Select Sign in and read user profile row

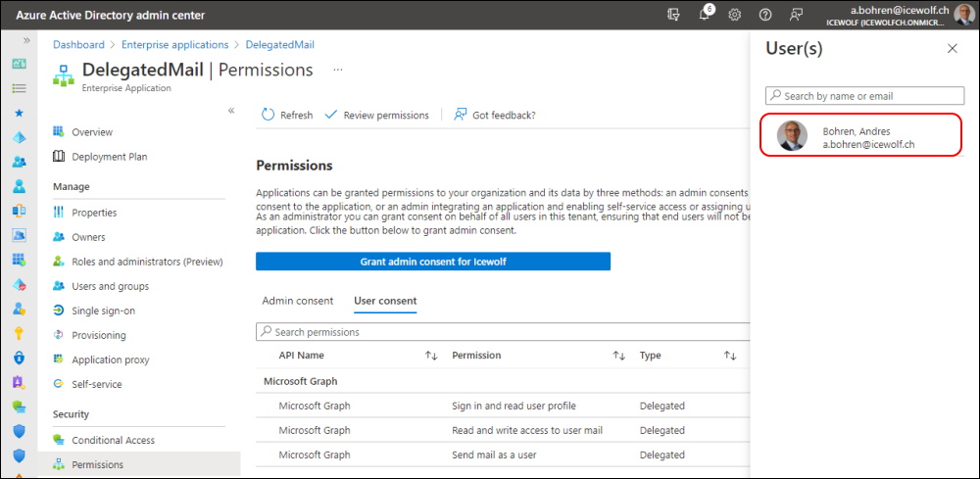(503, 406)
